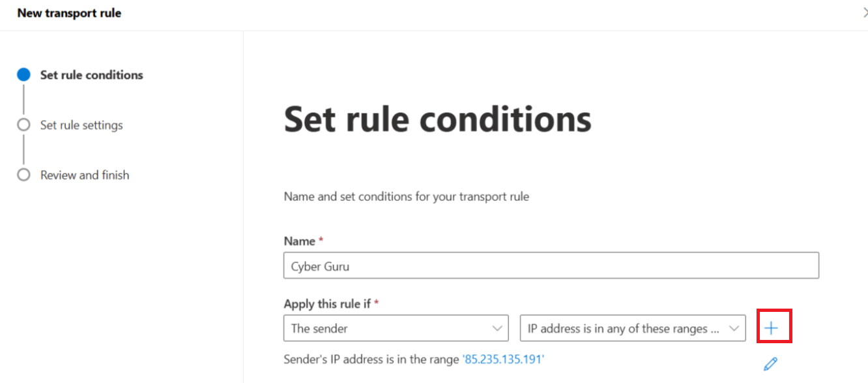Expand the 'IP address is in any of these ranges' dropdown
The image size is (868, 383).
[x=632, y=328]
